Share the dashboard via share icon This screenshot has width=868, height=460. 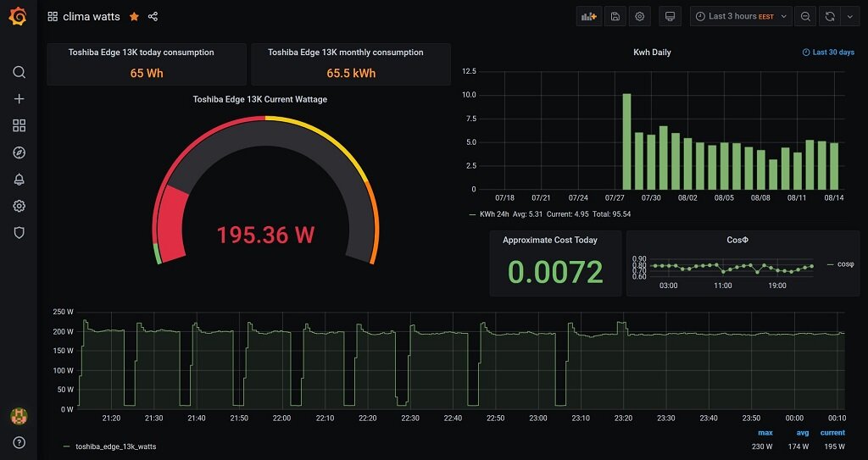point(153,17)
